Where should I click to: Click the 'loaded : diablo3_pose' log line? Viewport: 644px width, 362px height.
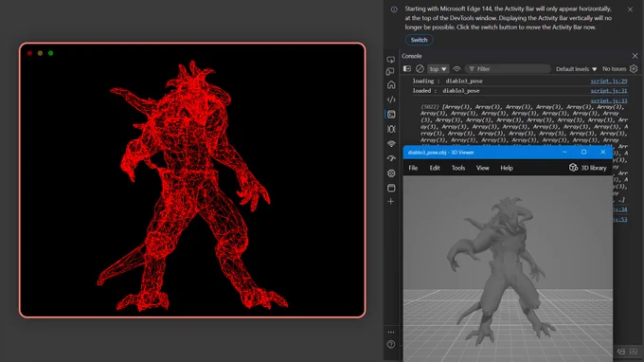pyautogui.click(x=446, y=91)
